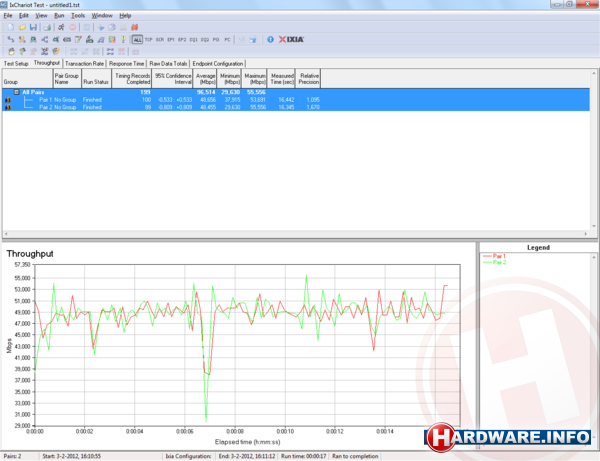The width and height of the screenshot is (600, 461).
Task: Click the New test document icon
Action: click(x=9, y=27)
